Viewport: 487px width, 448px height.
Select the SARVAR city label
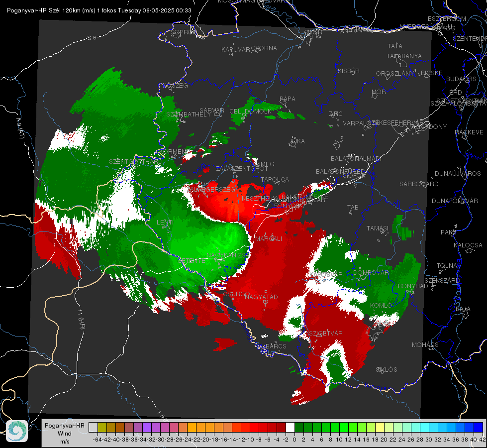coord(212,111)
